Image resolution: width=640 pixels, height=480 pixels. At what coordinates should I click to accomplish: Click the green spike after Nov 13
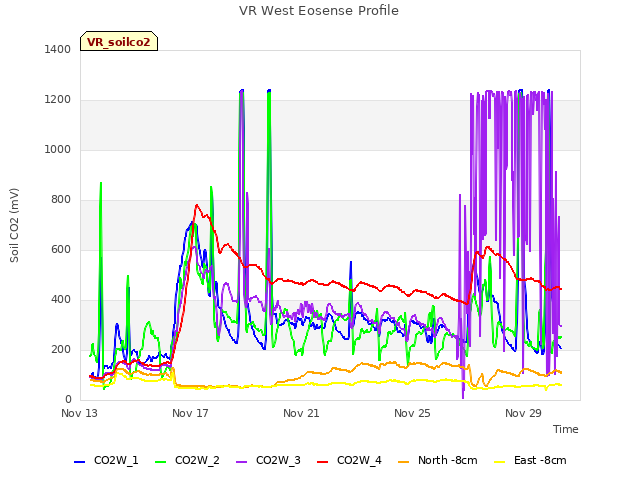tap(101, 183)
